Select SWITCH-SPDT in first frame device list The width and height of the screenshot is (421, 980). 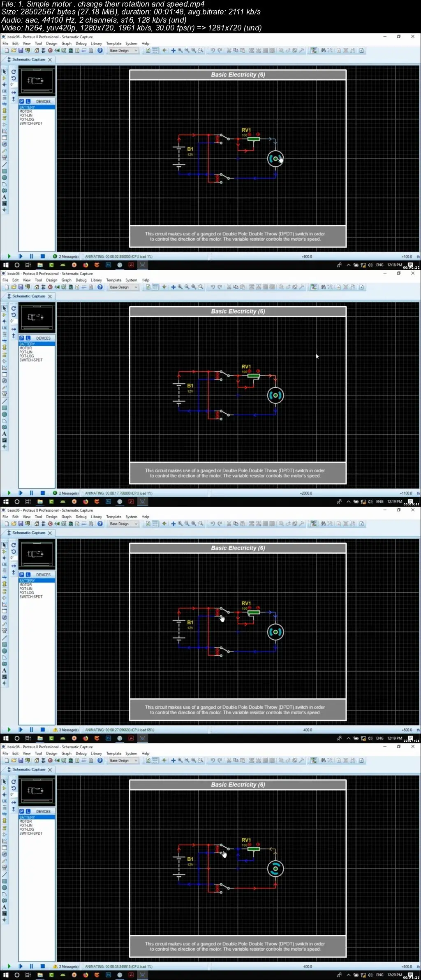(37, 123)
